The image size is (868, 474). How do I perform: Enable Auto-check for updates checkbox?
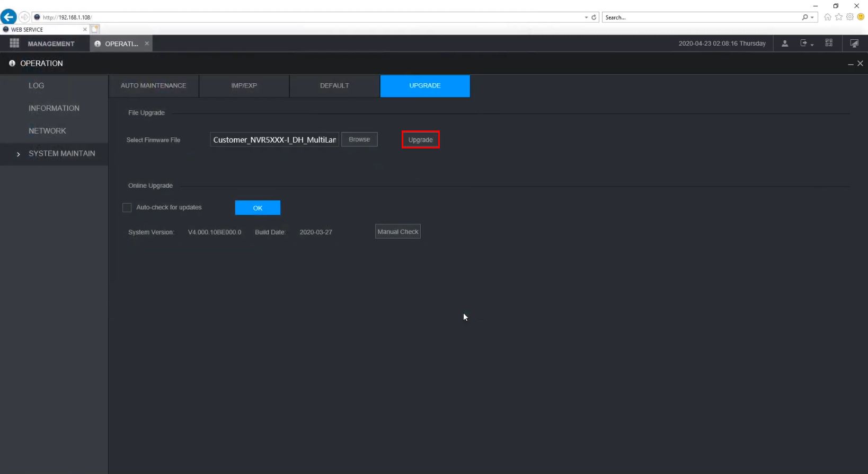127,208
